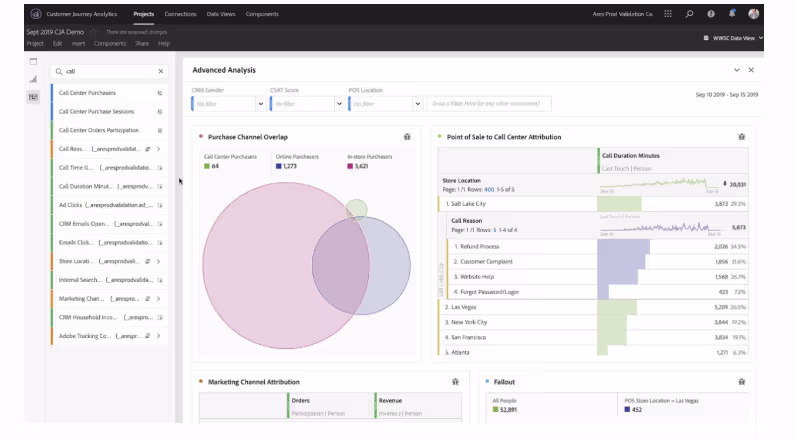This screenshot has width=794, height=440.
Task: Click info icon on Call Center Purchase Sessions row
Action: point(160,111)
